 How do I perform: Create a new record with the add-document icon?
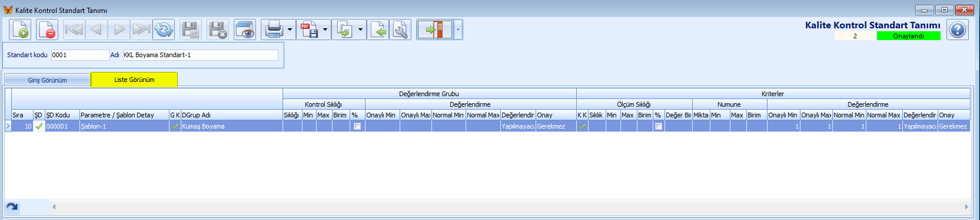20,29
